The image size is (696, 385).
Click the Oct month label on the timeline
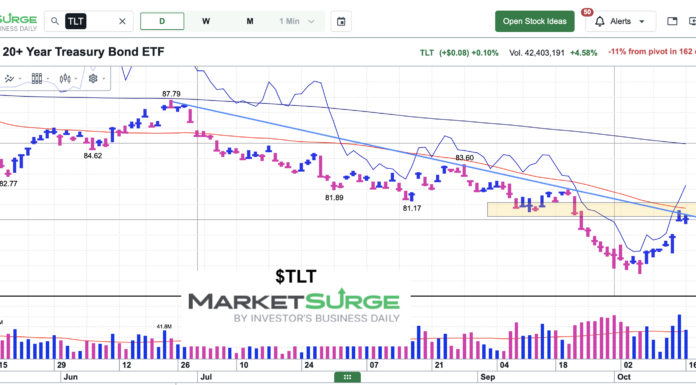click(624, 377)
